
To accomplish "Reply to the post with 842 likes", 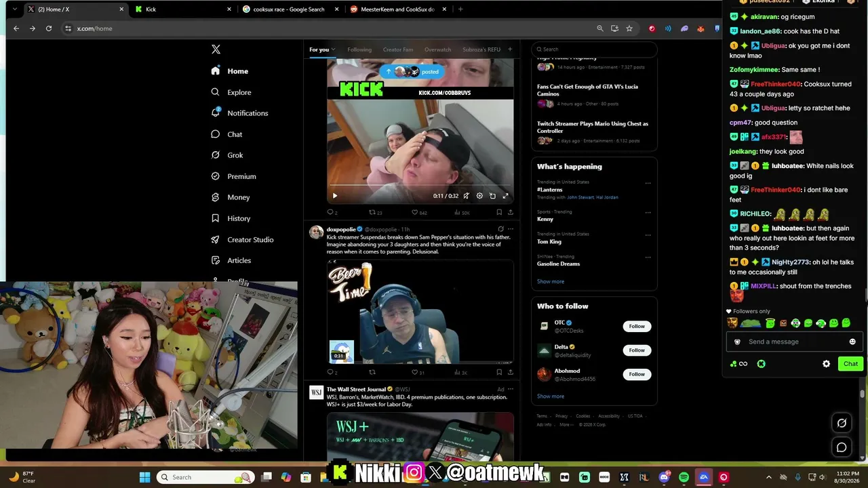I will 332,213.
